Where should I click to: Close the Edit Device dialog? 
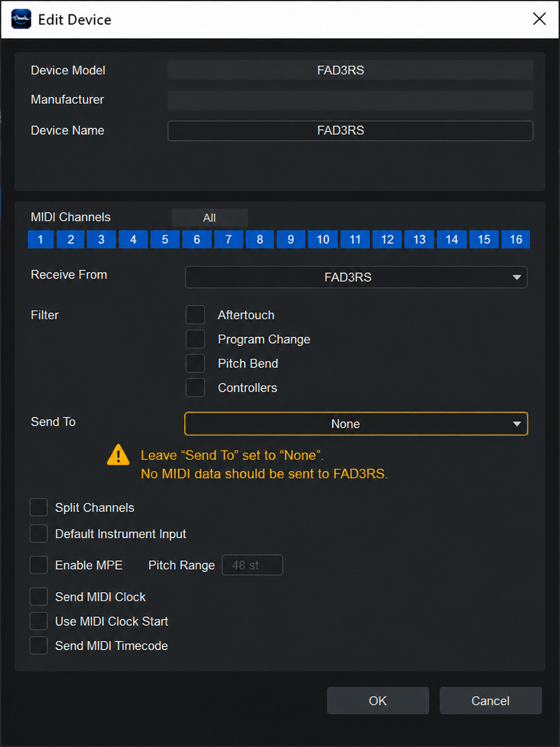tap(539, 19)
